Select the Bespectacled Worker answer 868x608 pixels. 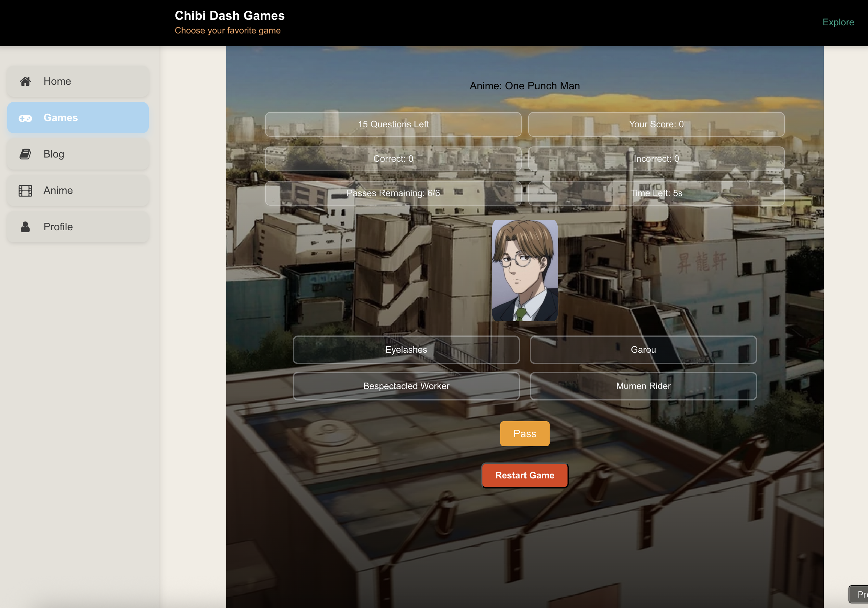point(406,386)
